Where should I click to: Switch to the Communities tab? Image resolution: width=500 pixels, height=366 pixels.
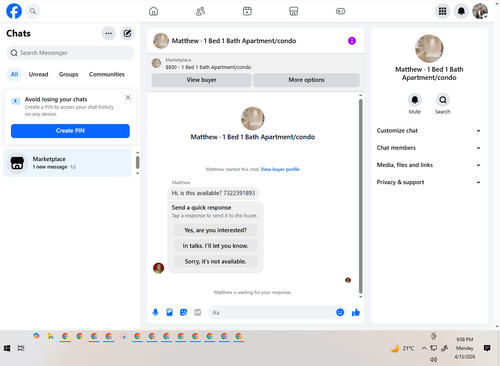(107, 74)
